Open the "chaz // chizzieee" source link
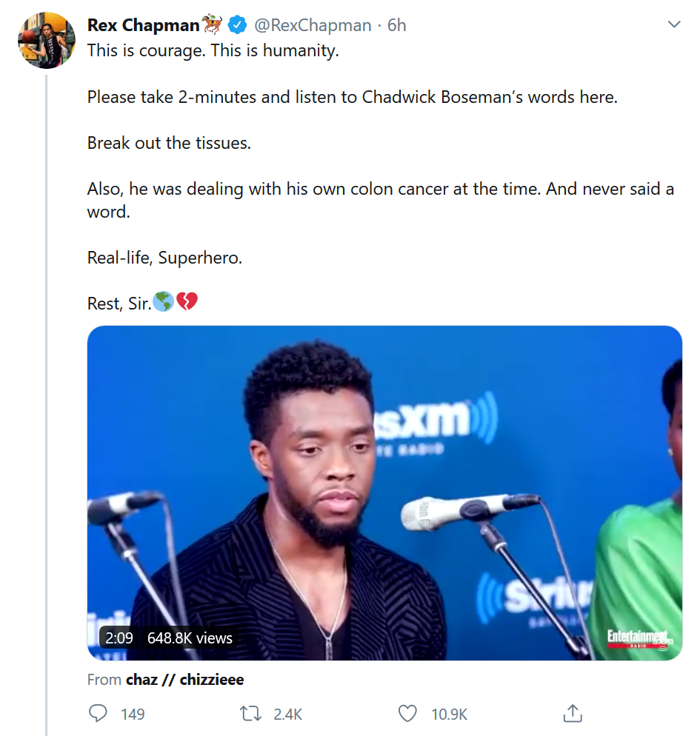 (x=184, y=679)
